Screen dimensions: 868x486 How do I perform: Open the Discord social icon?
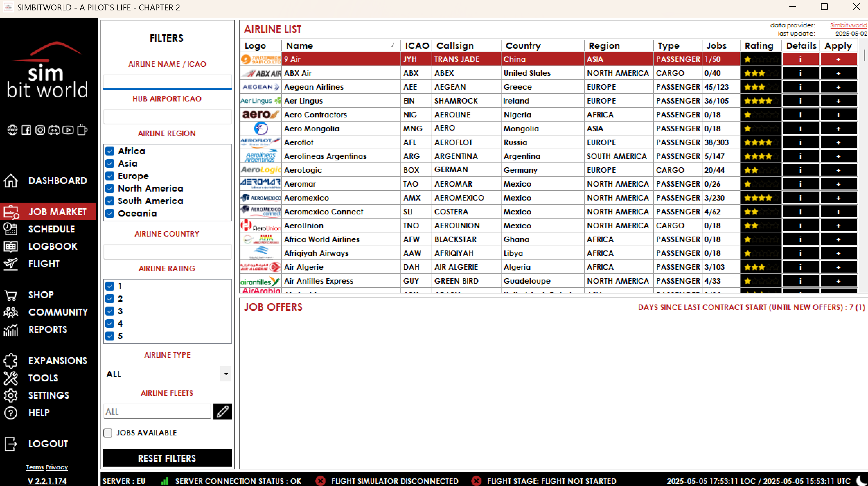(54, 130)
